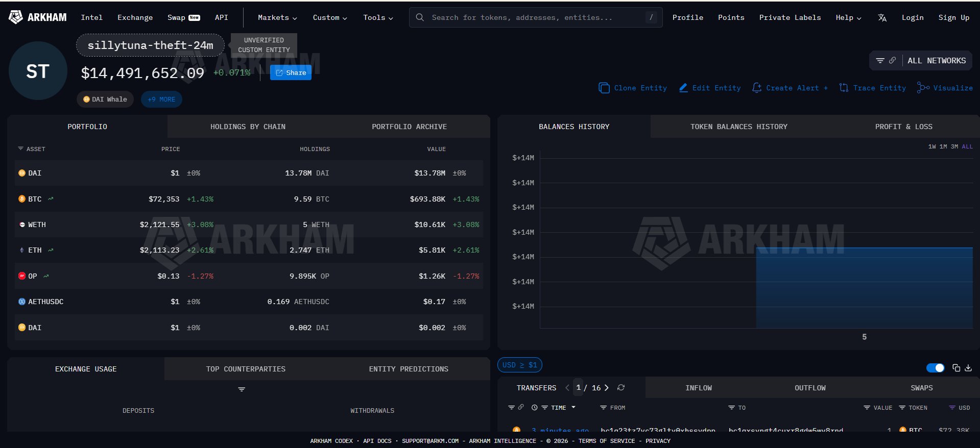Viewport: 980px width, 448px height.
Task: Click the Arkham logo in the header
Action: (37, 17)
